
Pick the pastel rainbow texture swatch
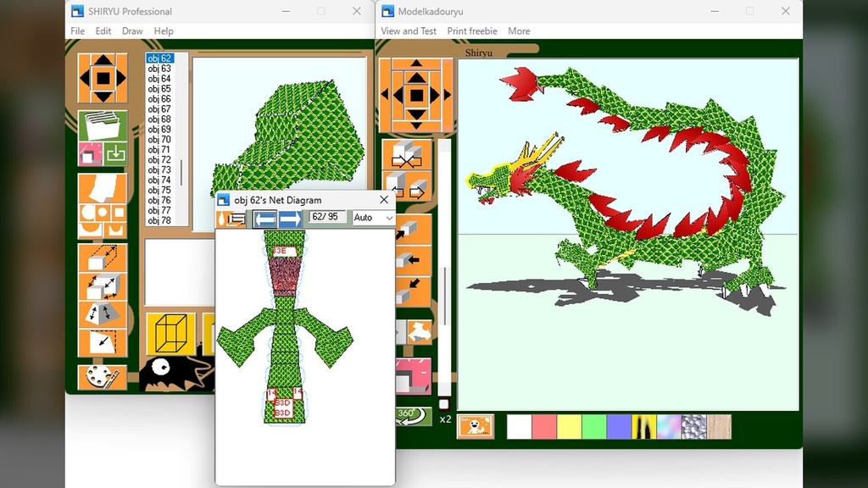tap(670, 427)
